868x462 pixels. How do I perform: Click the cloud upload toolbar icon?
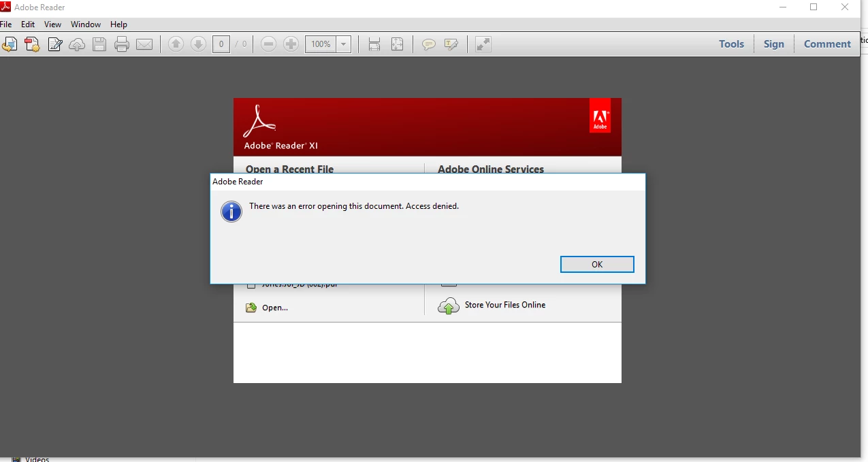78,45
